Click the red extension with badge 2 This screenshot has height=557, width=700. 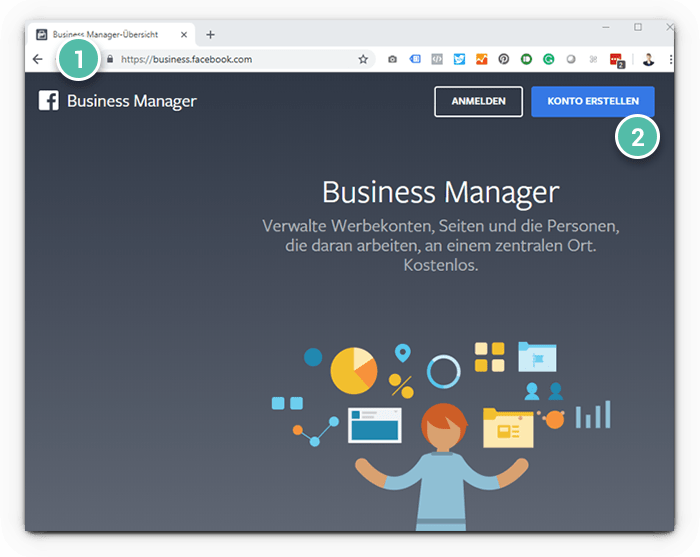click(x=616, y=60)
